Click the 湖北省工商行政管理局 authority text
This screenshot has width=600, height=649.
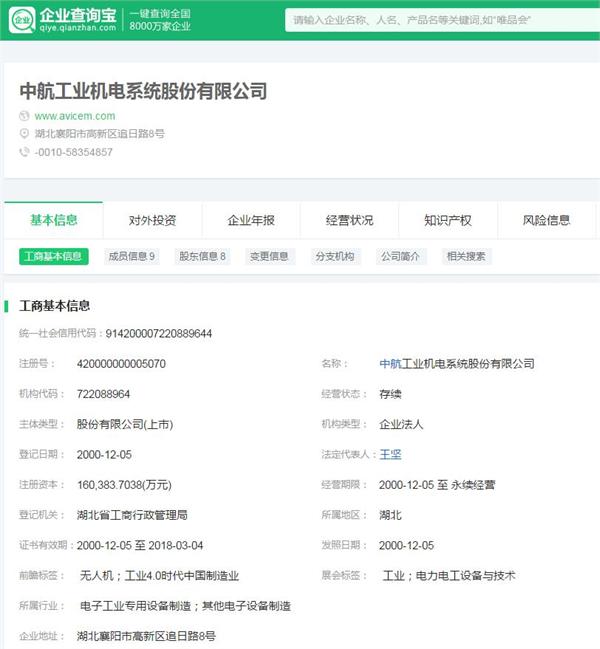(x=132, y=515)
